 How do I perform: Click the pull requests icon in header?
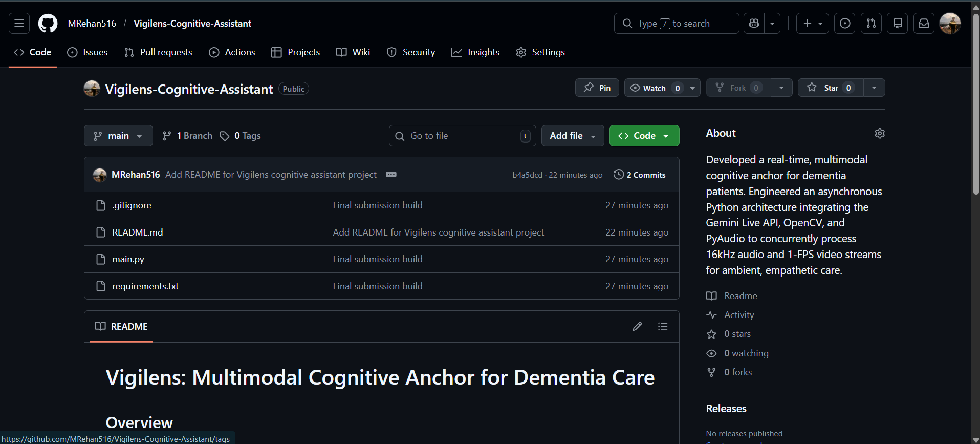[871, 24]
